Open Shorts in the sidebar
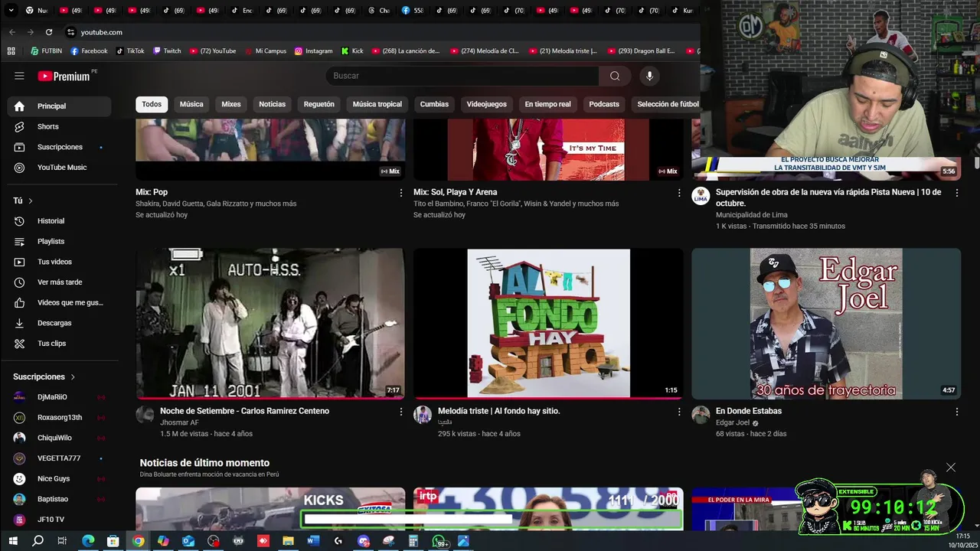980x551 pixels. (59, 126)
